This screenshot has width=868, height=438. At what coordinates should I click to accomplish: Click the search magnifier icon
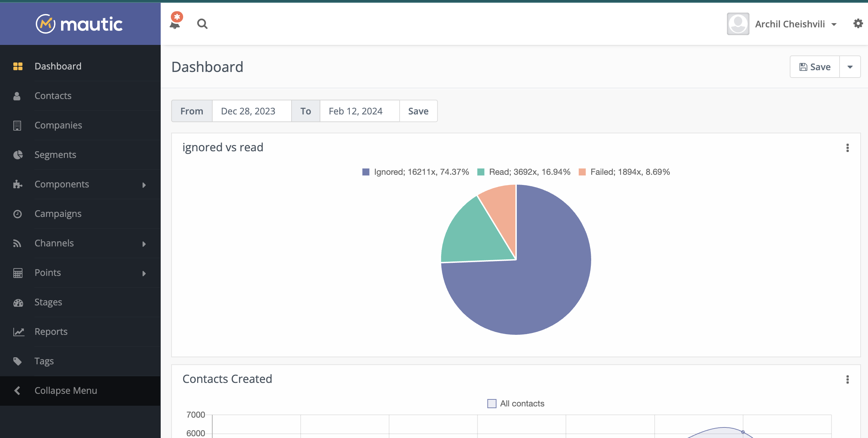coord(202,24)
